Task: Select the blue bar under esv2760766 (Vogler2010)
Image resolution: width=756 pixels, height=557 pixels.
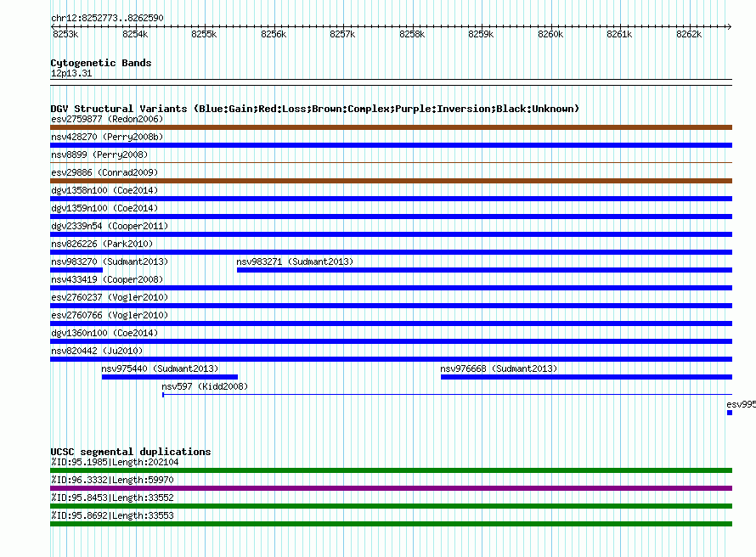Action: coord(391,324)
